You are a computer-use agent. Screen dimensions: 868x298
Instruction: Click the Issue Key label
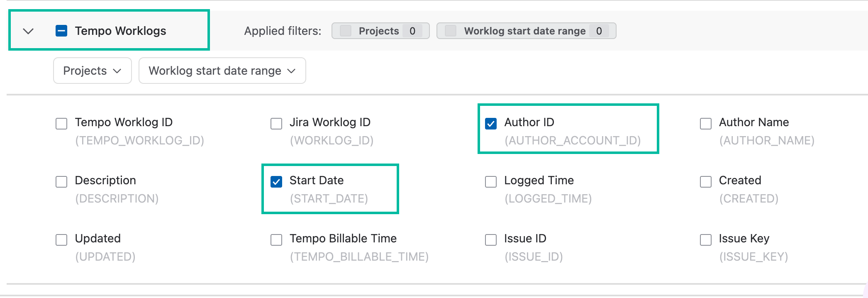(x=744, y=238)
